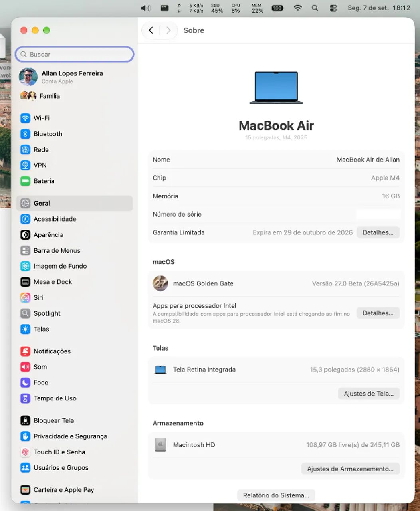
Task: Open Usuários e Grupos icon
Action: (25, 468)
